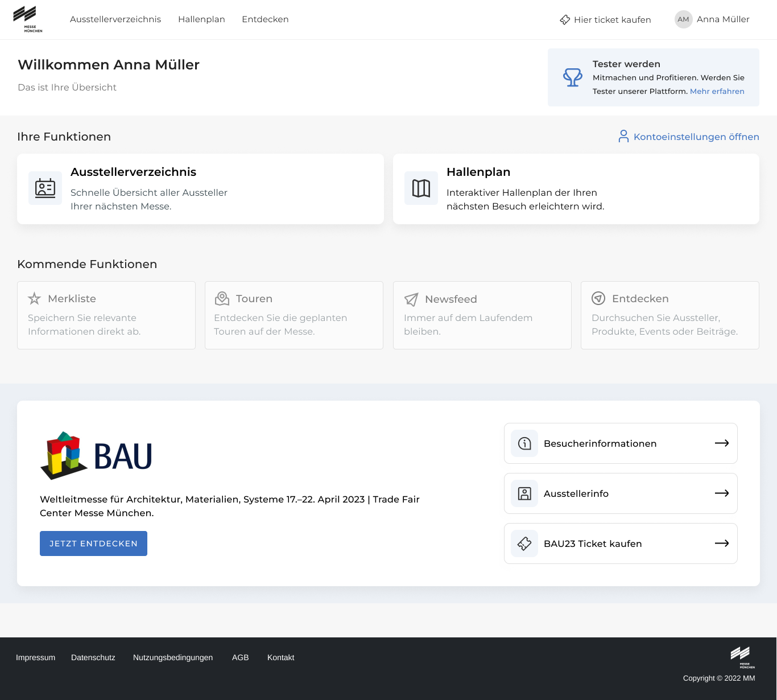Click the Ausstellerverzeichnis badge icon

point(45,188)
